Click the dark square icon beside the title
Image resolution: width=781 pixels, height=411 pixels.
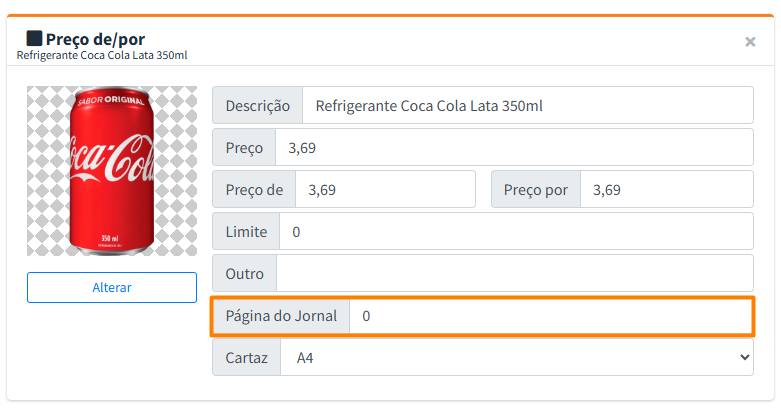tap(34, 38)
